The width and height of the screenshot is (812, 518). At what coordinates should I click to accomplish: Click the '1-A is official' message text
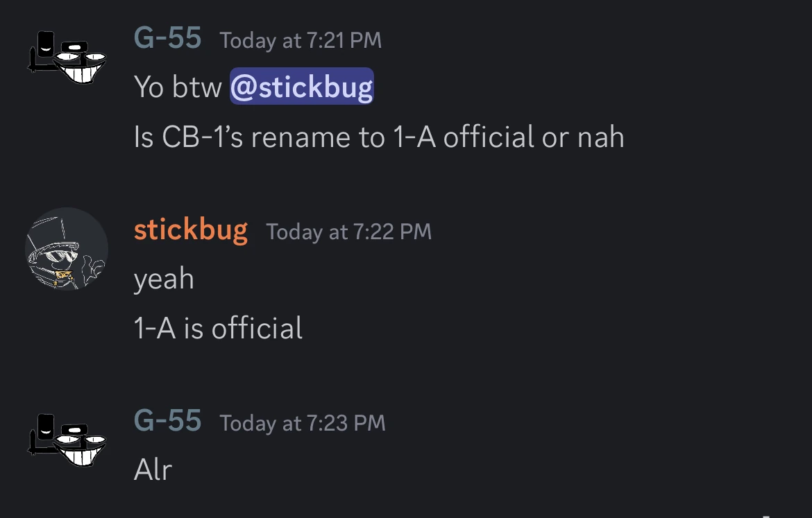point(218,327)
